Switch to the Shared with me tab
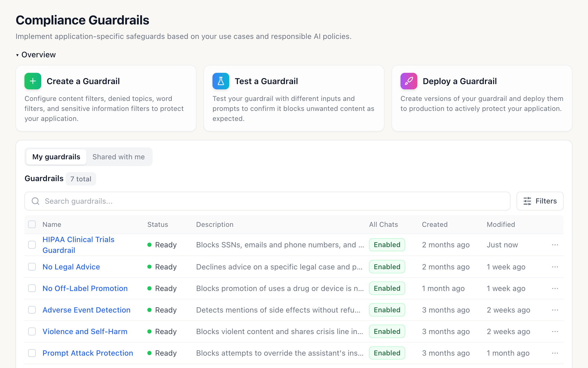 pos(118,157)
